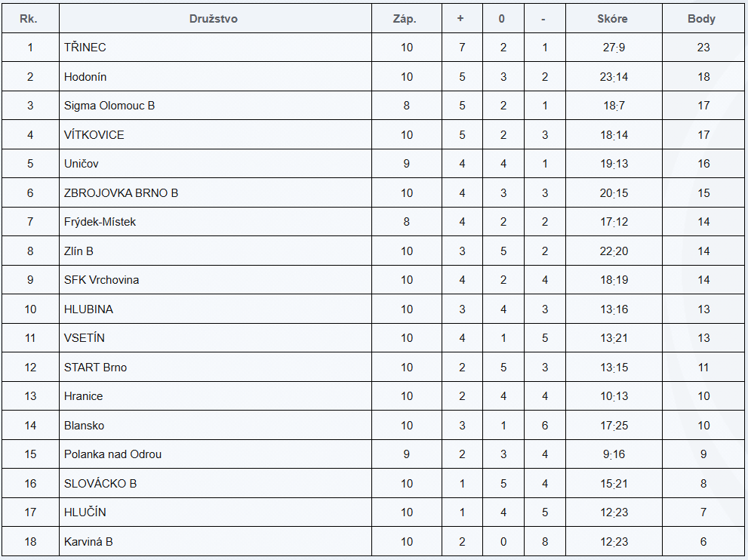
Task: Select the Sigma Olomouc B team
Action: click(109, 106)
